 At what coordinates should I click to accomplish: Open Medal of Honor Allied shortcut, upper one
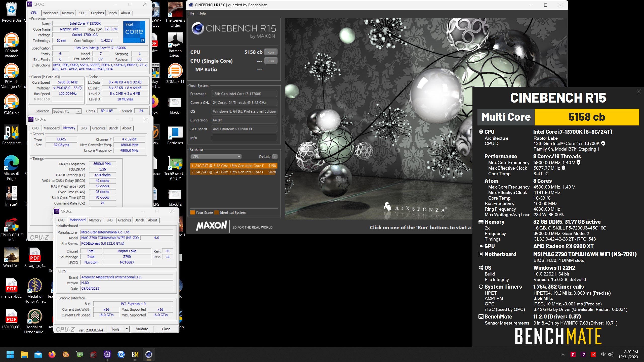(35, 291)
